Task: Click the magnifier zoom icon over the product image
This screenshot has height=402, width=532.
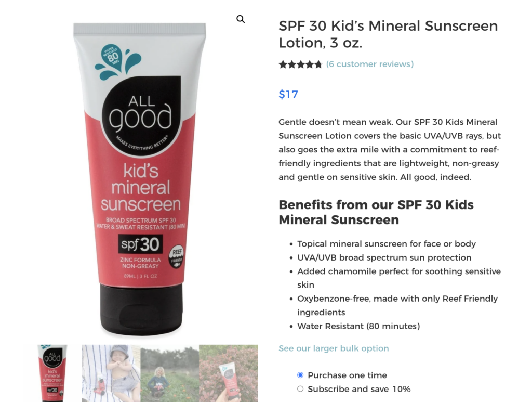Action: tap(241, 19)
